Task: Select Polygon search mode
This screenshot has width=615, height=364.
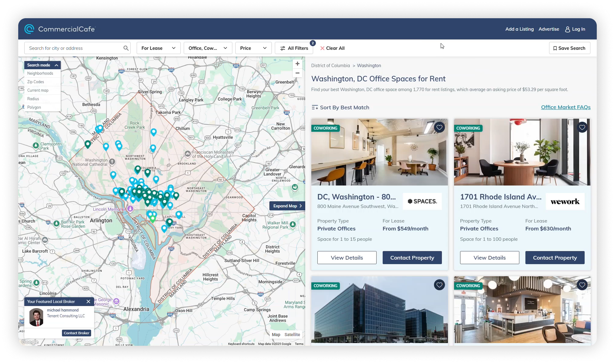Action: tap(34, 107)
